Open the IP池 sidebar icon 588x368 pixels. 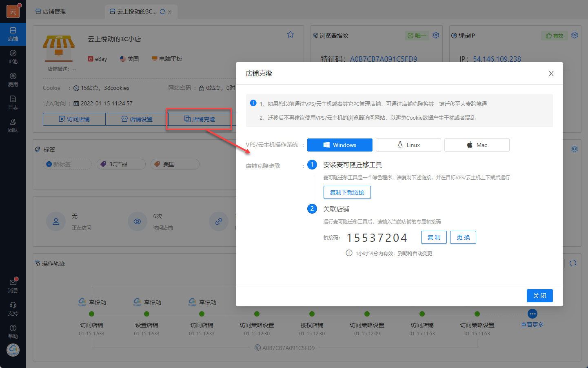[13, 57]
